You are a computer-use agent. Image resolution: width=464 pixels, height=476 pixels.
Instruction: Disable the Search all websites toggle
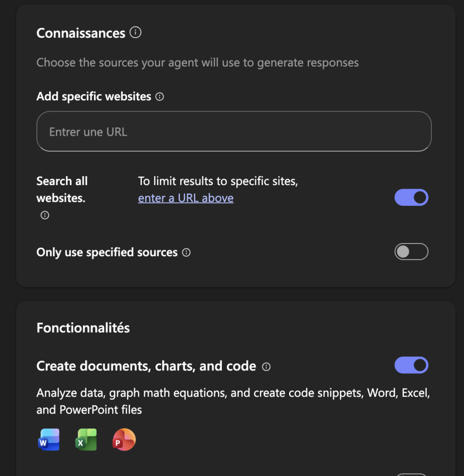pos(411,198)
